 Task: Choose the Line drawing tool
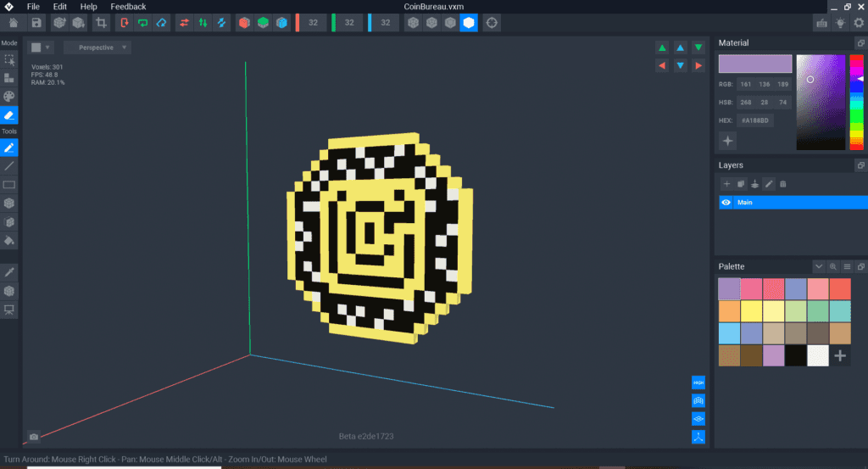tap(9, 166)
